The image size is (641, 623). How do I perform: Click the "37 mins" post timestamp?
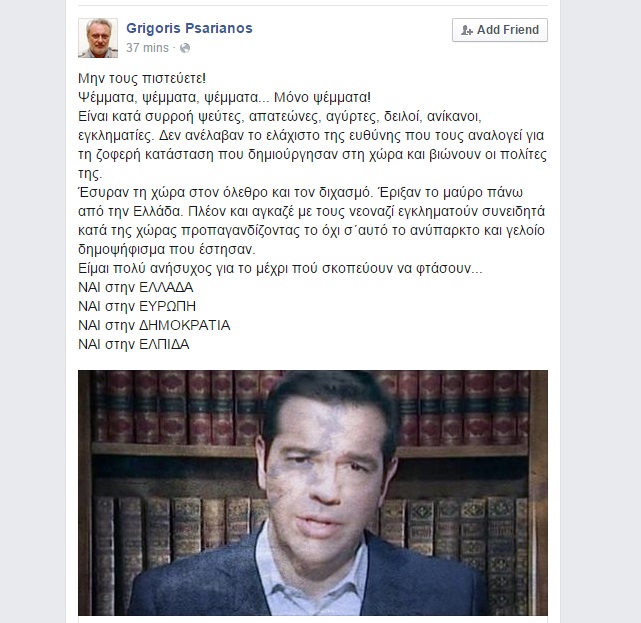(x=147, y=48)
